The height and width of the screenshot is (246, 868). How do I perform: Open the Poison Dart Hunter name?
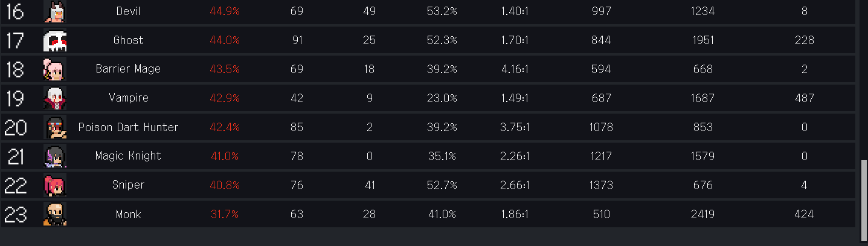(128, 127)
